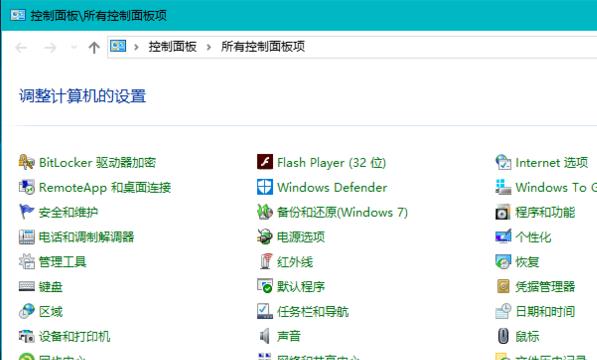Expand chevron before 控制面板 breadcrumb
Image resolution: width=597 pixels, height=360 pixels.
(136, 47)
